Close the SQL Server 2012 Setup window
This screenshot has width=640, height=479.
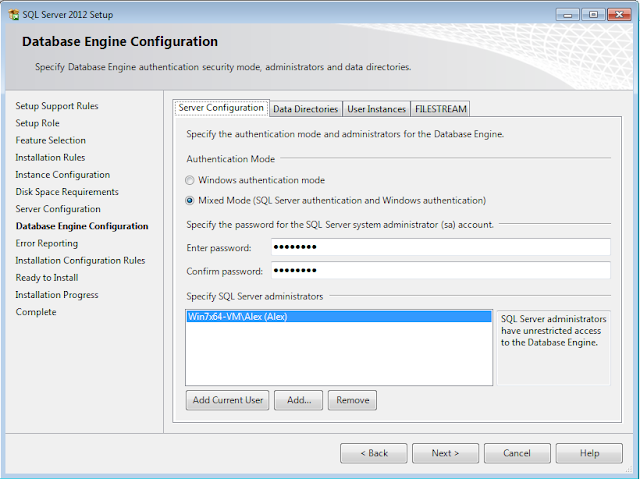[619, 15]
